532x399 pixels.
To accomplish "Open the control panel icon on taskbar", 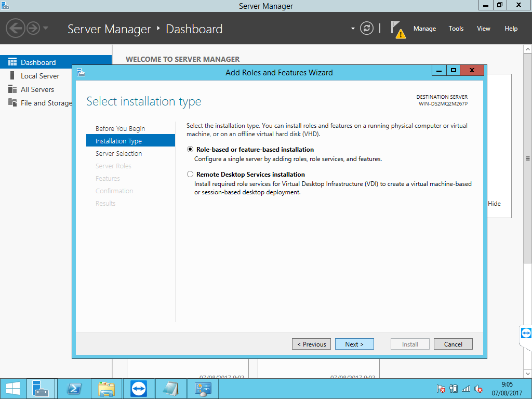I will [203, 389].
